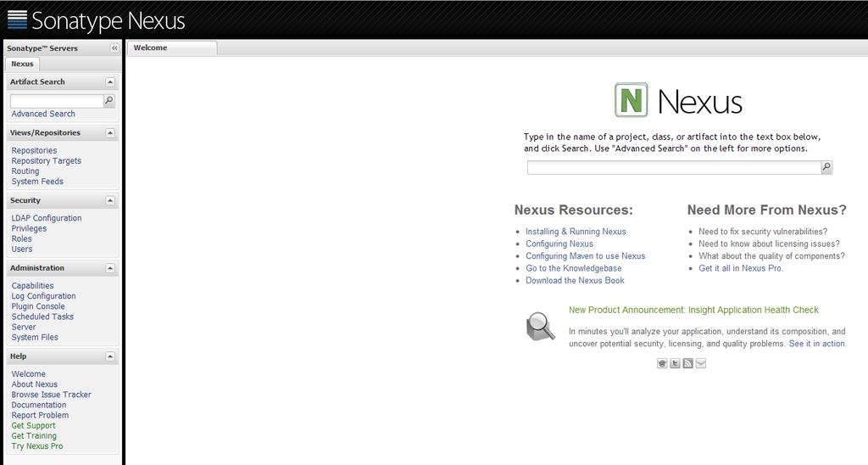Screen dimensions: 868x465
Task: Click Get it all in Nexus Pro
Action: point(741,268)
